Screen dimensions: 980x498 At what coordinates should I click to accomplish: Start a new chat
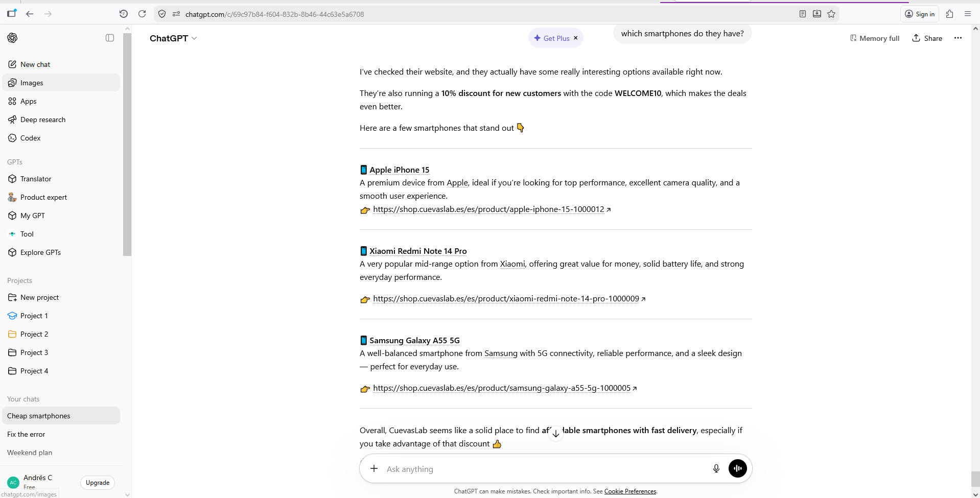(35, 64)
